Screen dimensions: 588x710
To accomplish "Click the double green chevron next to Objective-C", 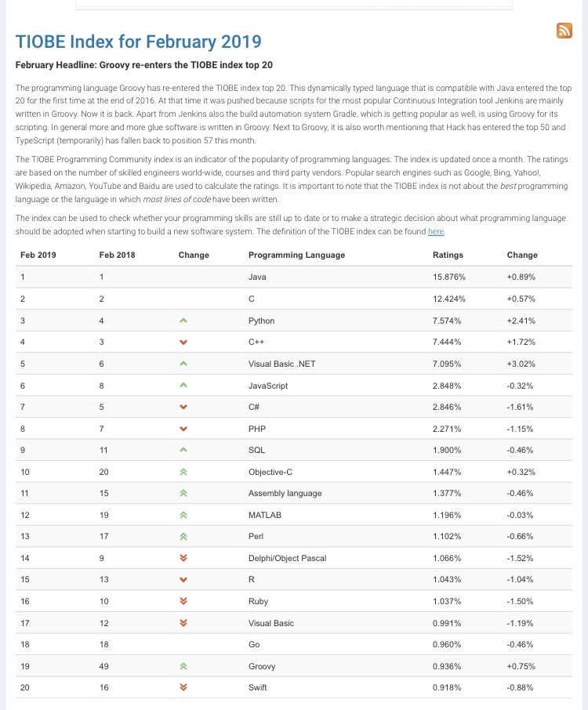I will 183,472.
